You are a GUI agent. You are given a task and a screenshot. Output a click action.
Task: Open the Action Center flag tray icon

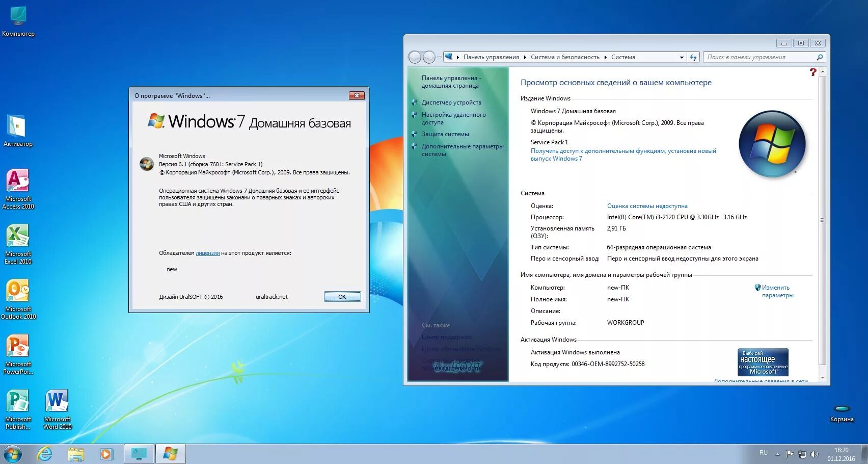click(790, 454)
